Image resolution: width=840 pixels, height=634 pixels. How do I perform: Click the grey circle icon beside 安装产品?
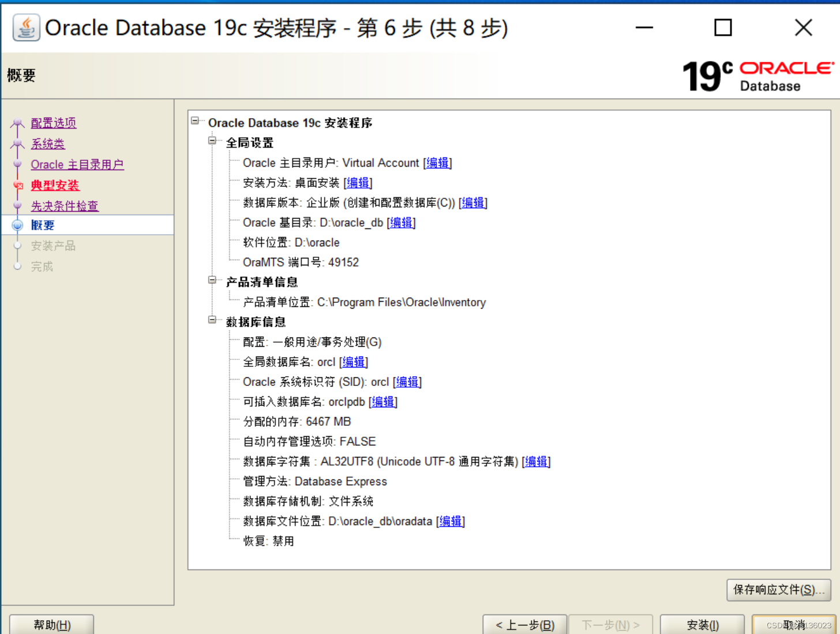[x=17, y=245]
